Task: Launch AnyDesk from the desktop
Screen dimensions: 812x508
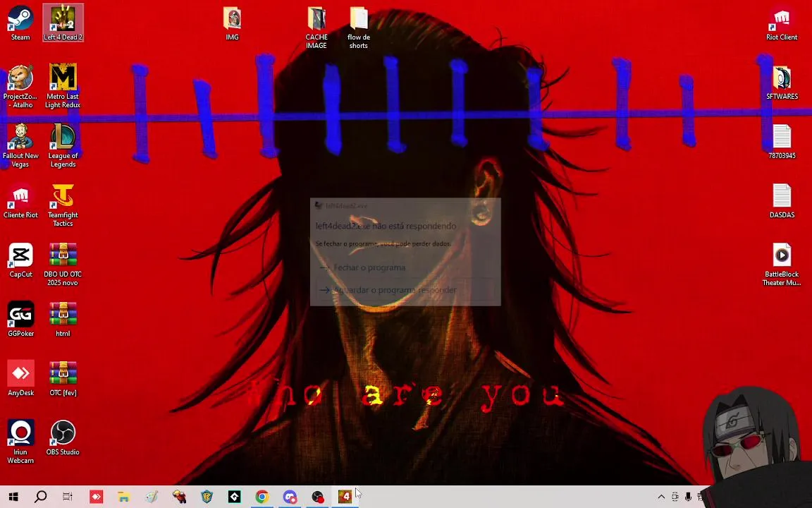Action: pyautogui.click(x=20, y=378)
